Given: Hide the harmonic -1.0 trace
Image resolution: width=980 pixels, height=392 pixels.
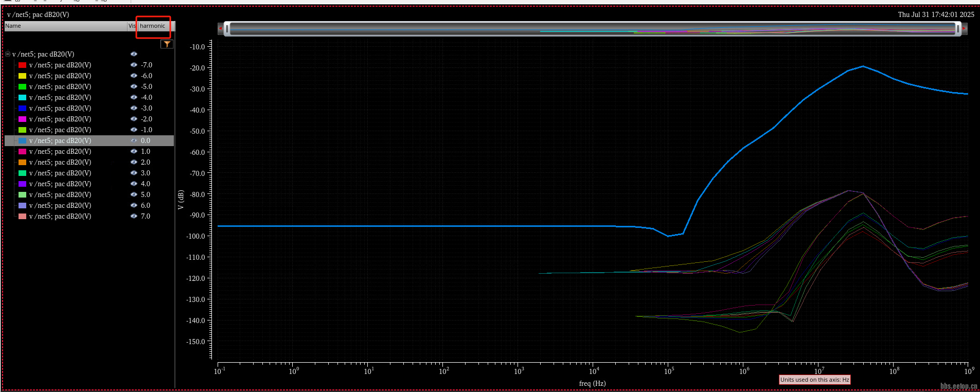Looking at the screenshot, I should 134,130.
